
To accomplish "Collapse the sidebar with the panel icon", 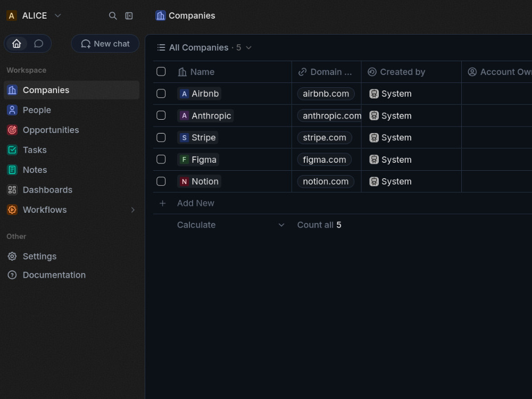I will pyautogui.click(x=129, y=15).
